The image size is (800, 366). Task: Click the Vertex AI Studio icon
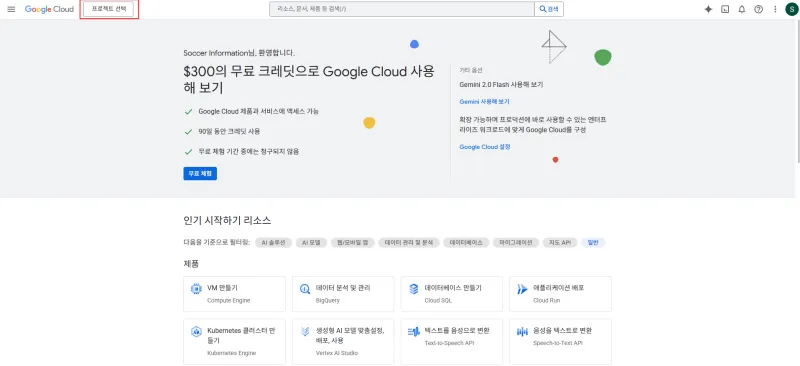305,332
